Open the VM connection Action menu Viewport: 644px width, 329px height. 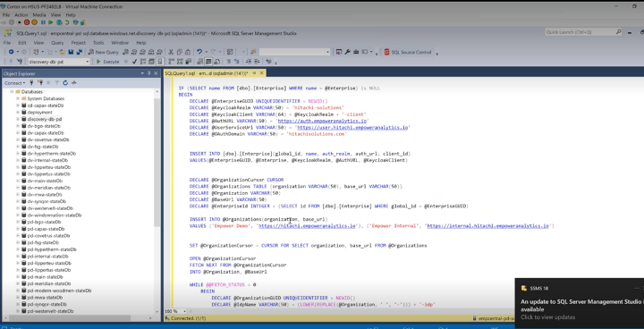21,15
